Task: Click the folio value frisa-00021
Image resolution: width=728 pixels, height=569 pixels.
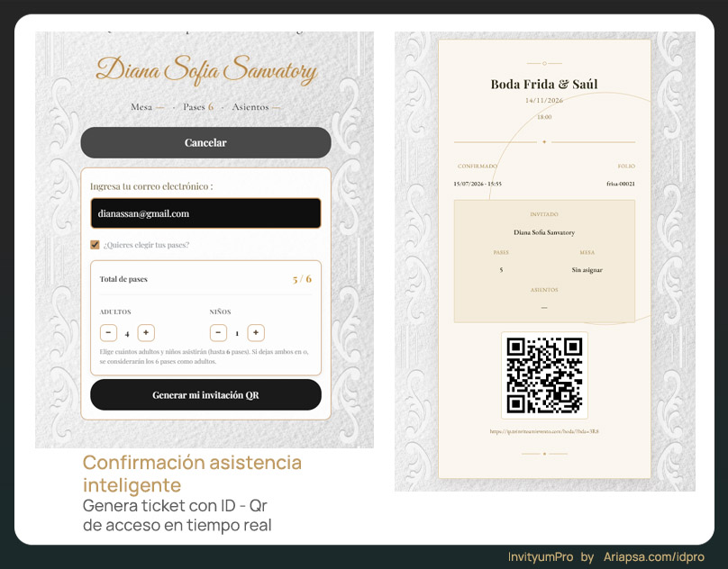Action: [x=621, y=184]
